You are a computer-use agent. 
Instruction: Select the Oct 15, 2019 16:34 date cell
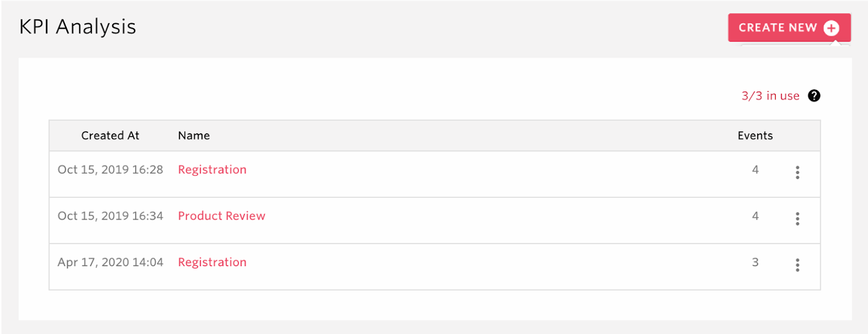click(110, 216)
